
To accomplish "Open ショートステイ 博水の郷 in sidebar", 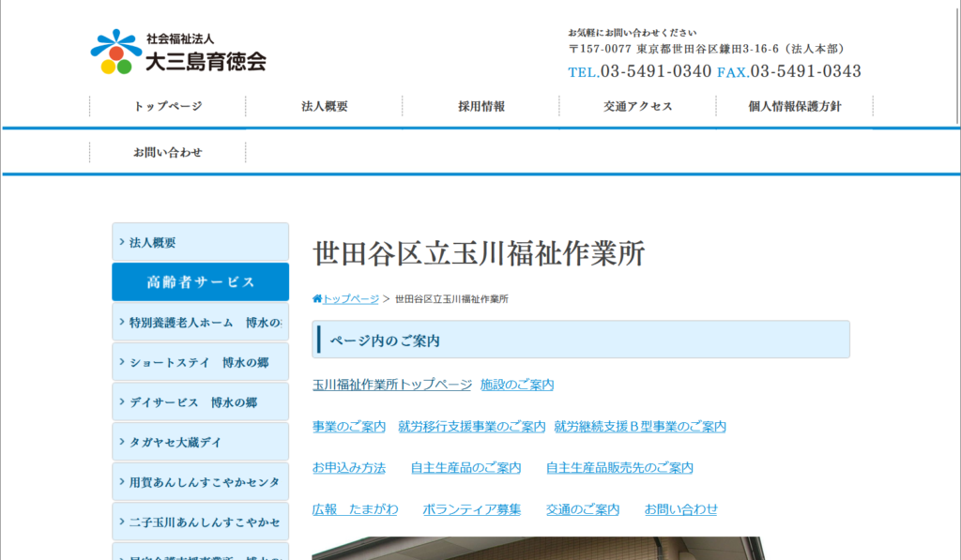I will point(201,361).
